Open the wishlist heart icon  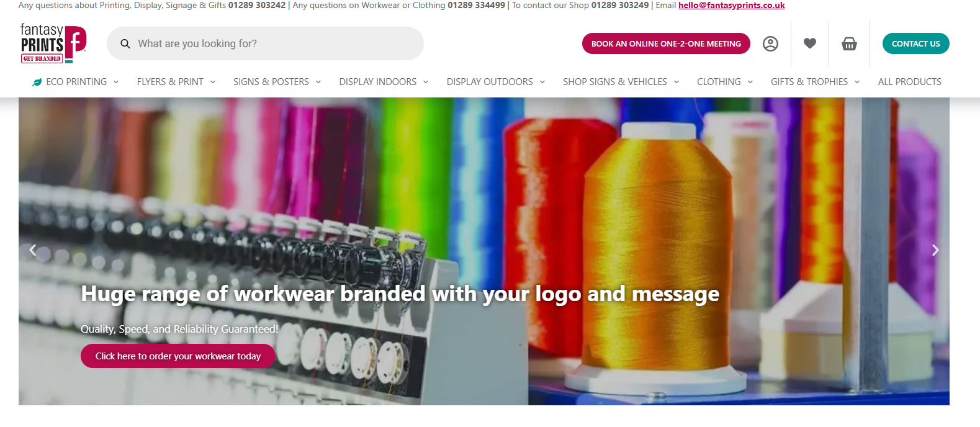(810, 43)
